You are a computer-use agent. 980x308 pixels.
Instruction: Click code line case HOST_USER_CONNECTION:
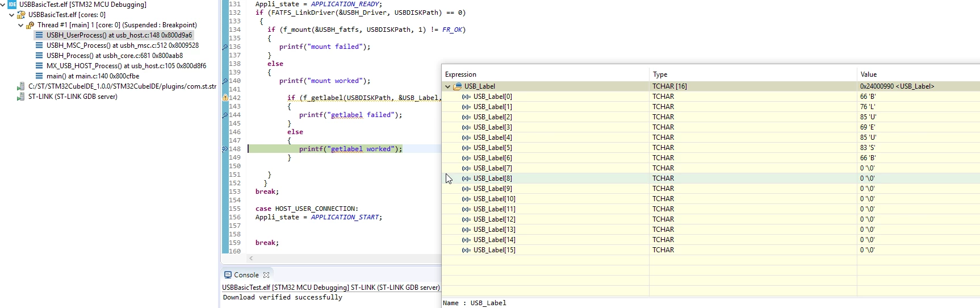307,209
